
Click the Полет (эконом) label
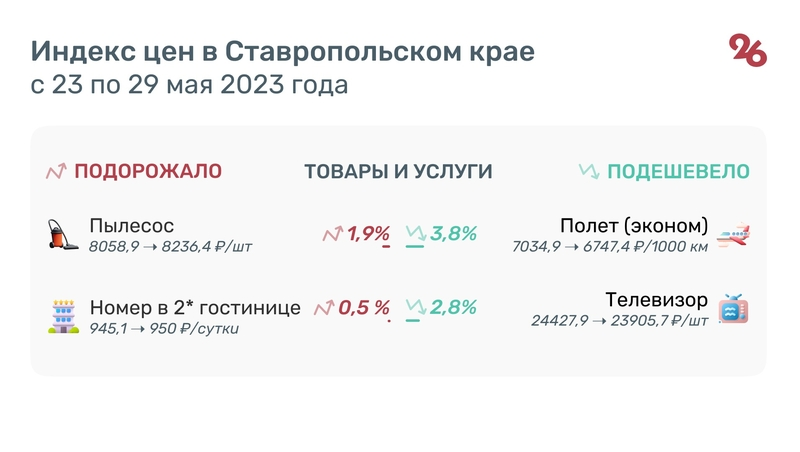(x=634, y=225)
